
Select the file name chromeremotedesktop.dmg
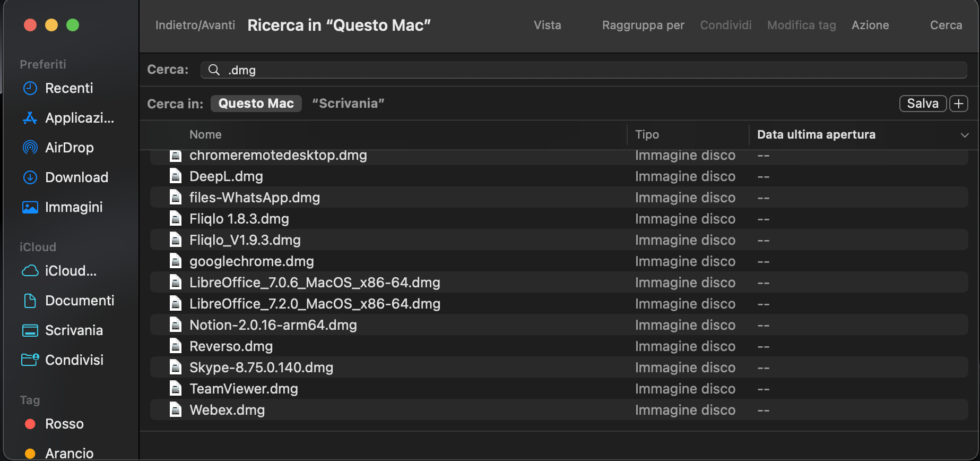pos(278,156)
